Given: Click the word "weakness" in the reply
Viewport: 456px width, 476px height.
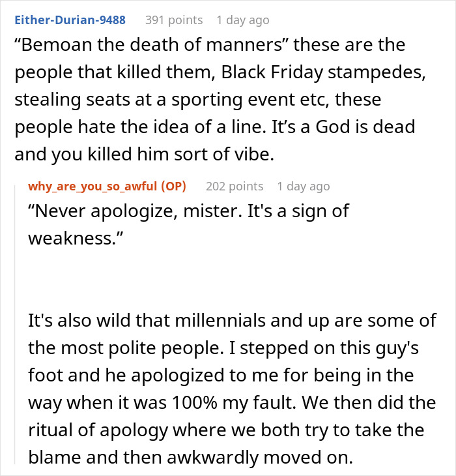Looking at the screenshot, I should [x=73, y=238].
